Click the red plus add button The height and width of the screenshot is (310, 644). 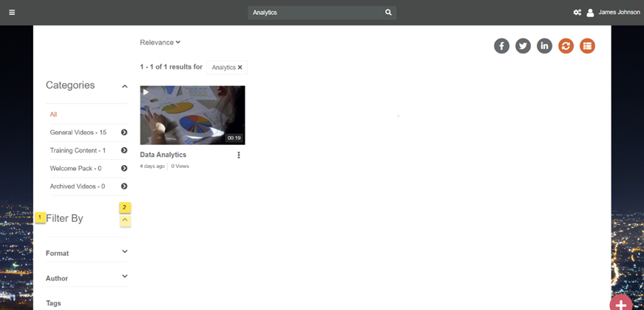621,304
